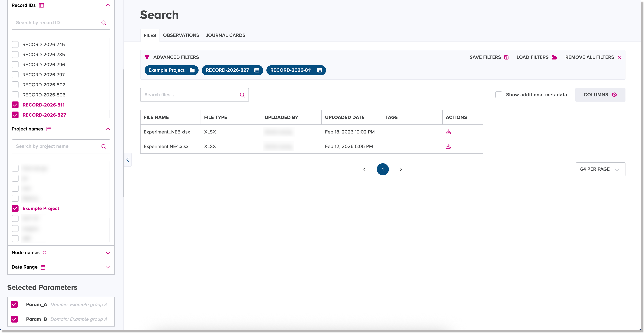Remove the Example Project filter chip
Screen dimensions: 644x333
pyautogui.click(x=171, y=70)
